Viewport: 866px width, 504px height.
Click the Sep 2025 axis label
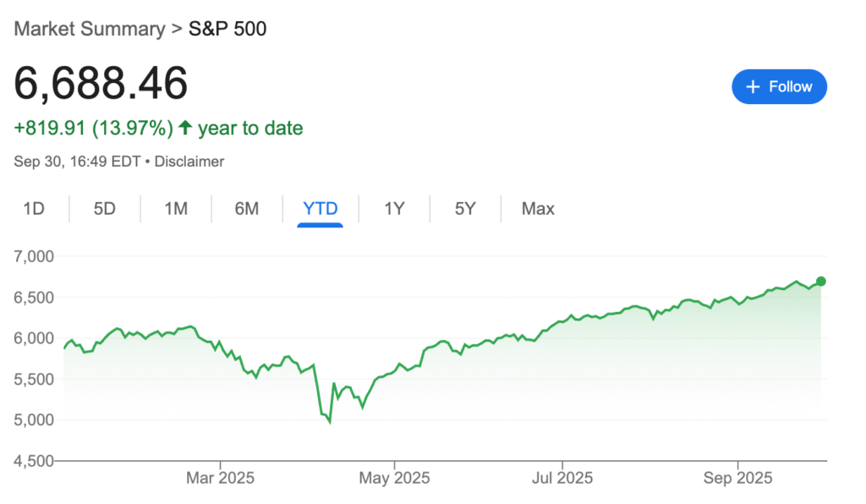pyautogui.click(x=737, y=478)
